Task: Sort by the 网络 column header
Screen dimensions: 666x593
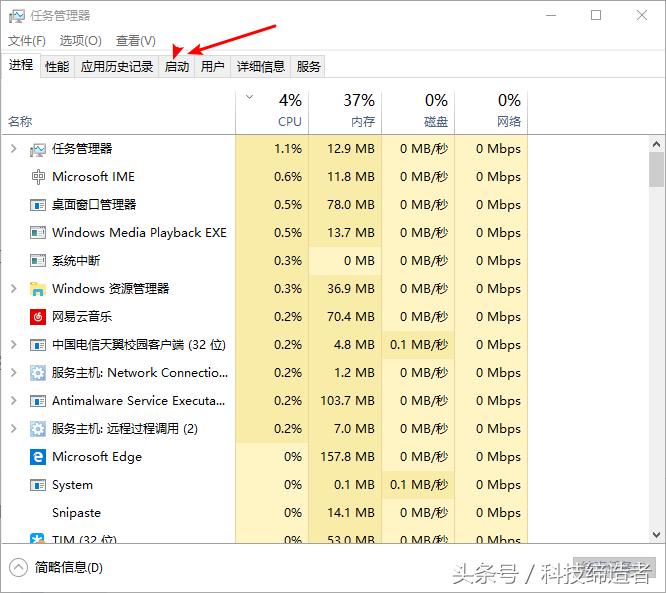Action: [x=491, y=113]
